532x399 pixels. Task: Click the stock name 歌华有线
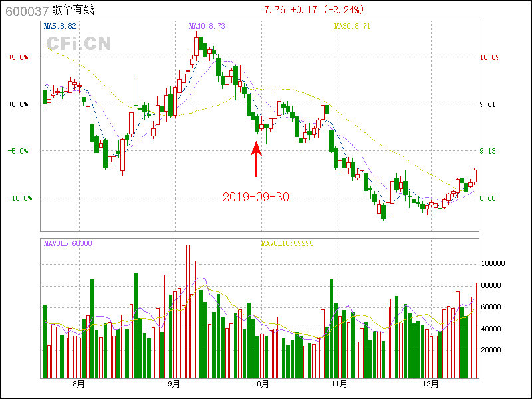72,10
